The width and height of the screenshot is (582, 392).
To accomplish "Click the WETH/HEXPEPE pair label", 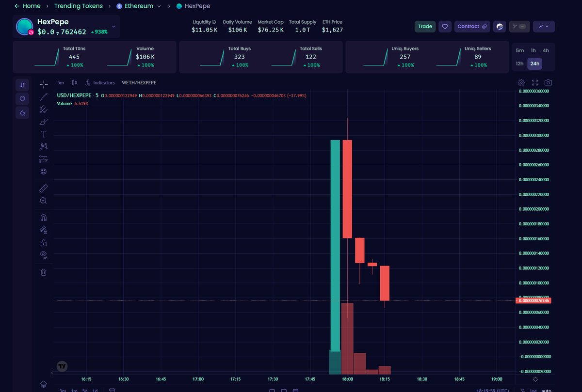I will pyautogui.click(x=139, y=83).
